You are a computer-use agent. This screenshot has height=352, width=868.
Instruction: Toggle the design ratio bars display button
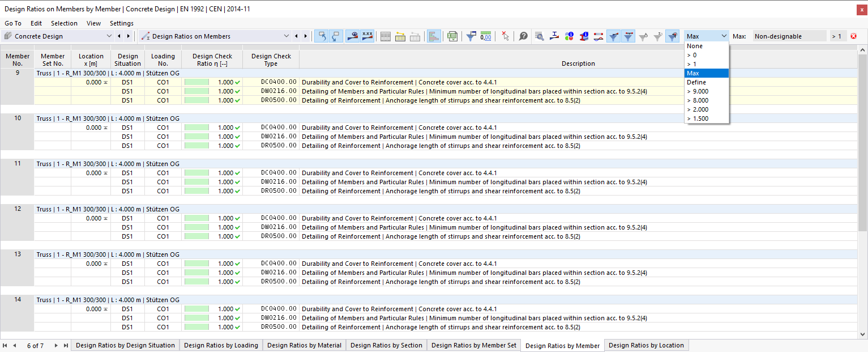tap(433, 36)
